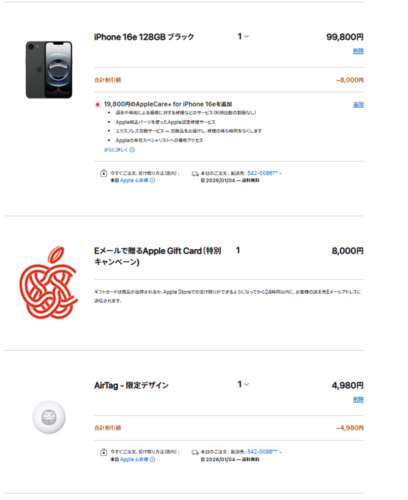Change iPhone delivery postal code 542-0086
This screenshot has height=500, width=408.
tap(265, 173)
